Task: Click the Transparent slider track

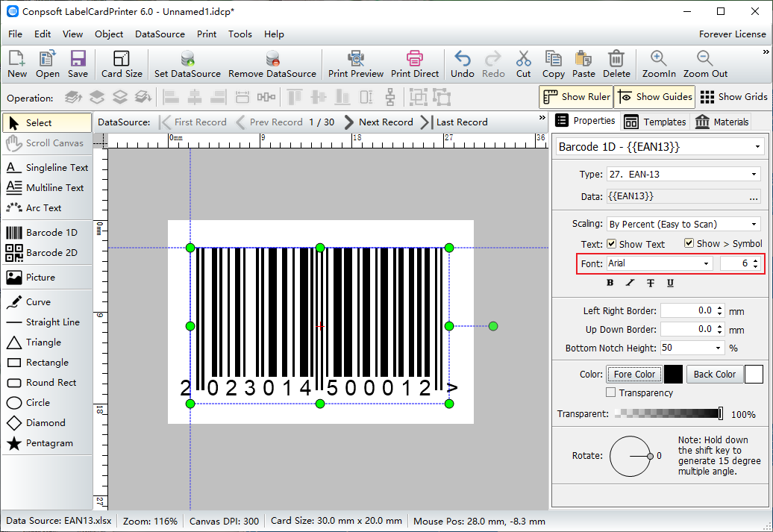Action: pyautogui.click(x=669, y=413)
